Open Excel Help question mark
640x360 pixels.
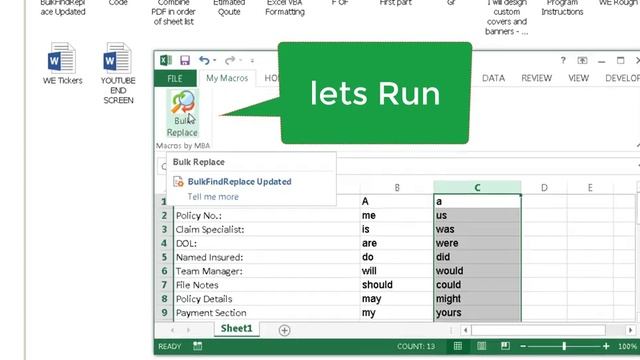click(x=563, y=60)
